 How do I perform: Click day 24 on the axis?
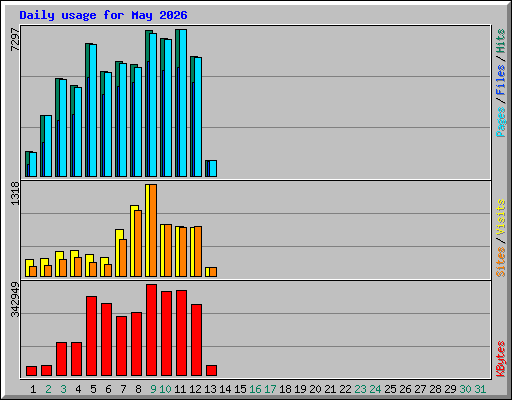[375, 389]
